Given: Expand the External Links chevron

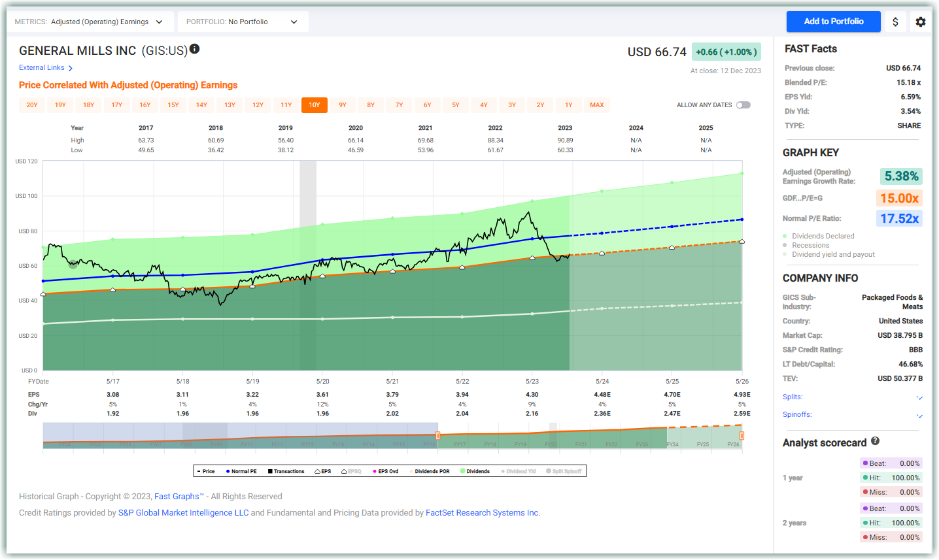Looking at the screenshot, I should pos(70,67).
